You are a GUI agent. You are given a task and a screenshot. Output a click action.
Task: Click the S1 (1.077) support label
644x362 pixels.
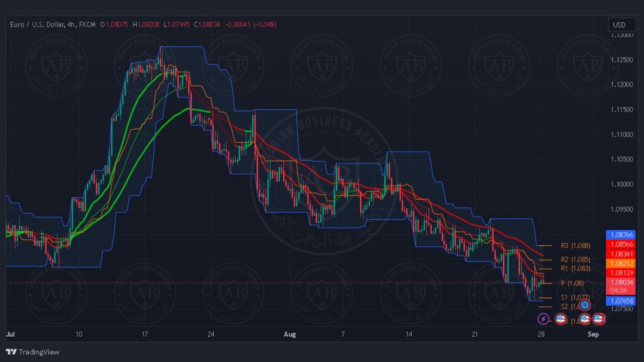(575, 297)
